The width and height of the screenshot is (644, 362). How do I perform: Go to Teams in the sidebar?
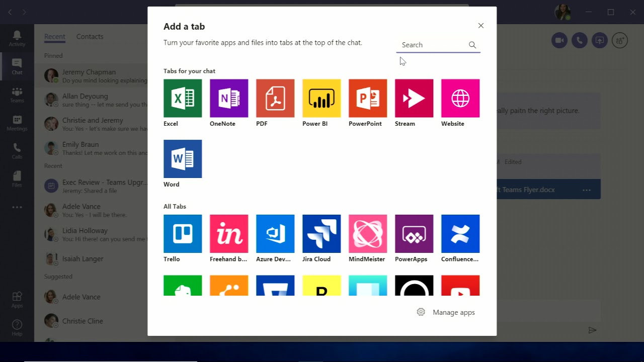pos(17,95)
